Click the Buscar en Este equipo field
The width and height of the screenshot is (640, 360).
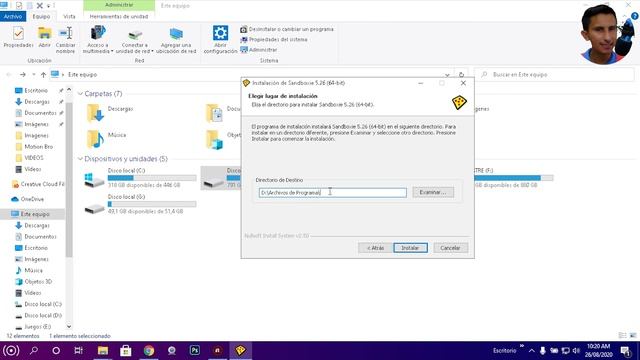(x=554, y=75)
